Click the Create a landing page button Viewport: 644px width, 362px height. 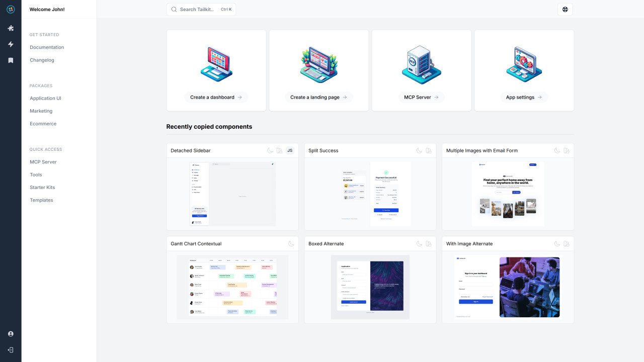pyautogui.click(x=319, y=97)
